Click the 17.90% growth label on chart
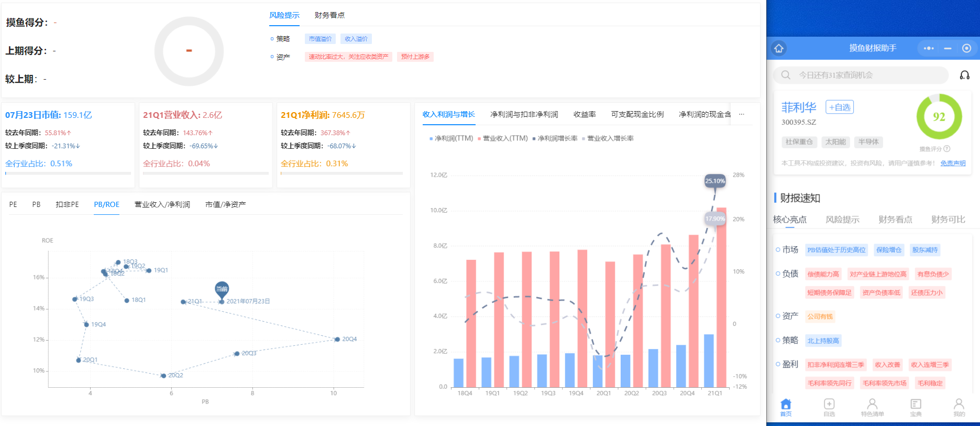Image resolution: width=980 pixels, height=426 pixels. click(715, 219)
